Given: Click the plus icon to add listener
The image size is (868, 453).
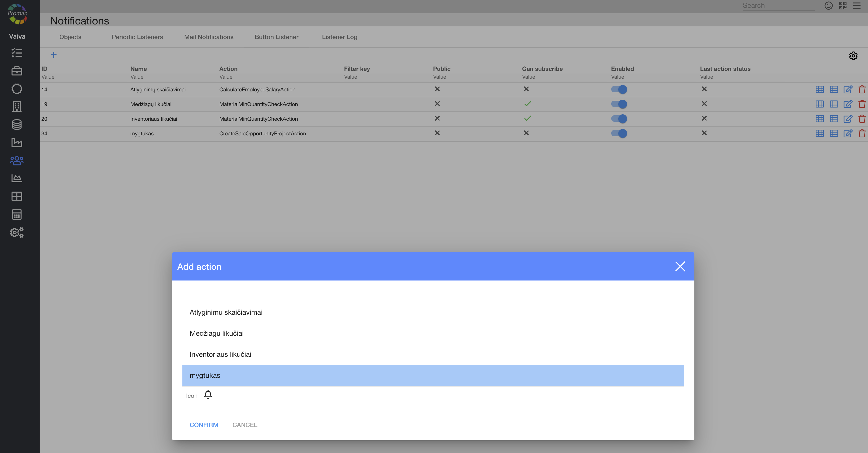Looking at the screenshot, I should pyautogui.click(x=54, y=55).
